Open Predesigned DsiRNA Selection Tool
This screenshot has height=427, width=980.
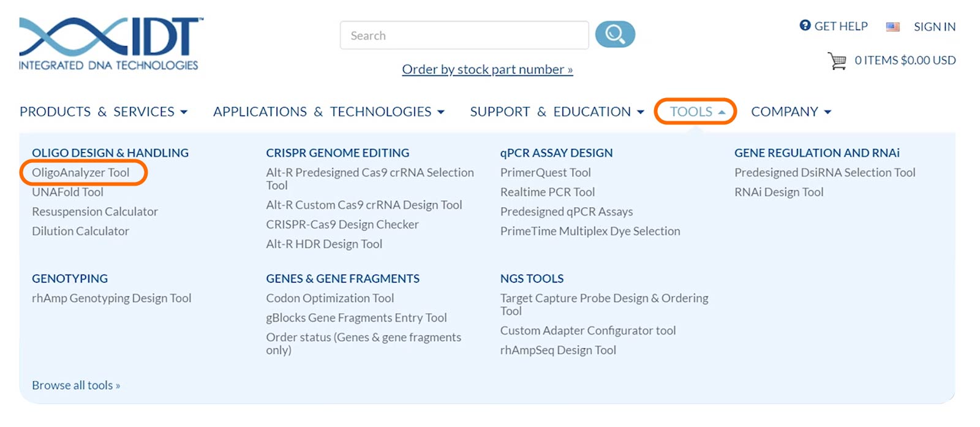[825, 172]
